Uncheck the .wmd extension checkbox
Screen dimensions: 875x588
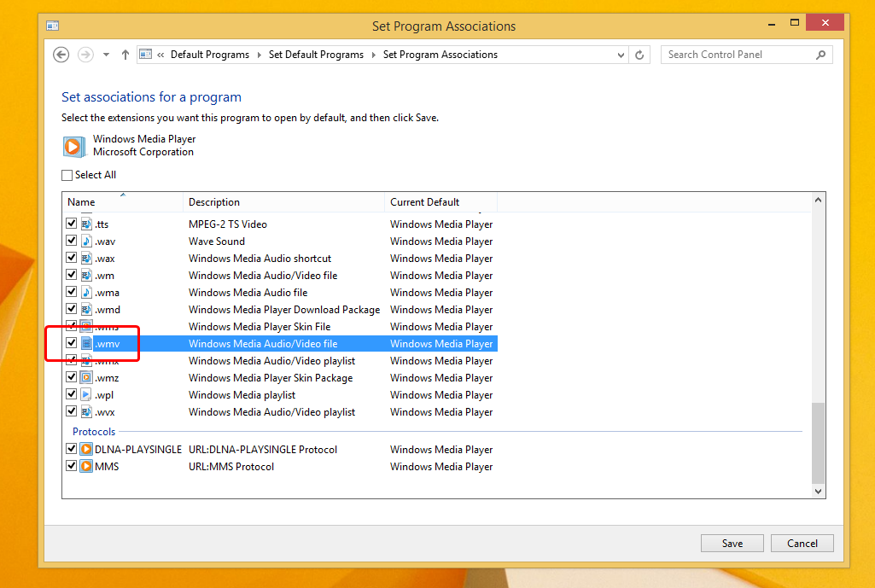(71, 308)
